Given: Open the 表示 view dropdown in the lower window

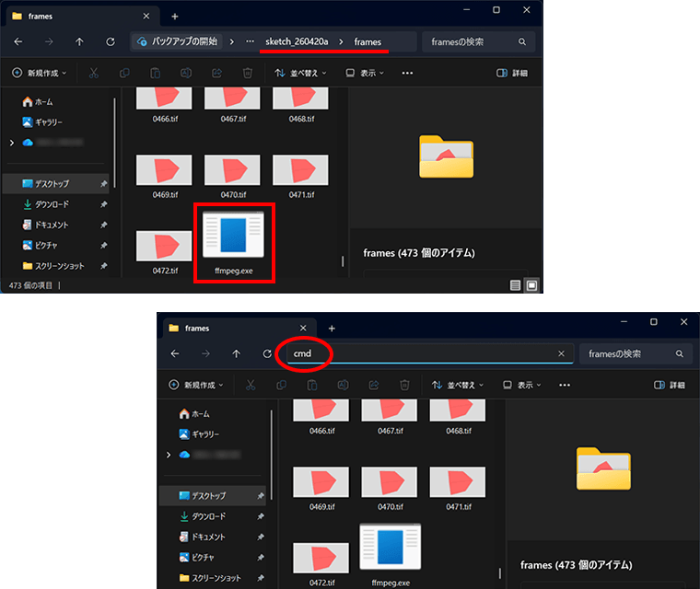Looking at the screenshot, I should [520, 385].
